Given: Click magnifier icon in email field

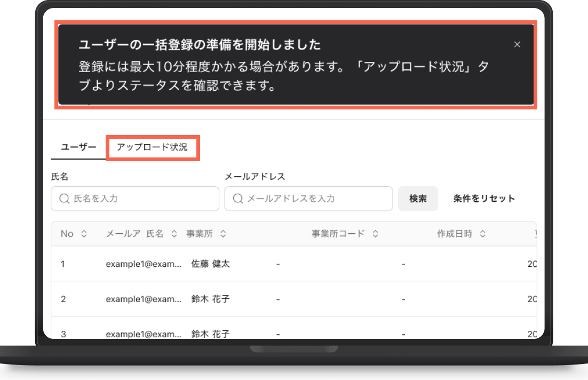Looking at the screenshot, I should [x=238, y=199].
